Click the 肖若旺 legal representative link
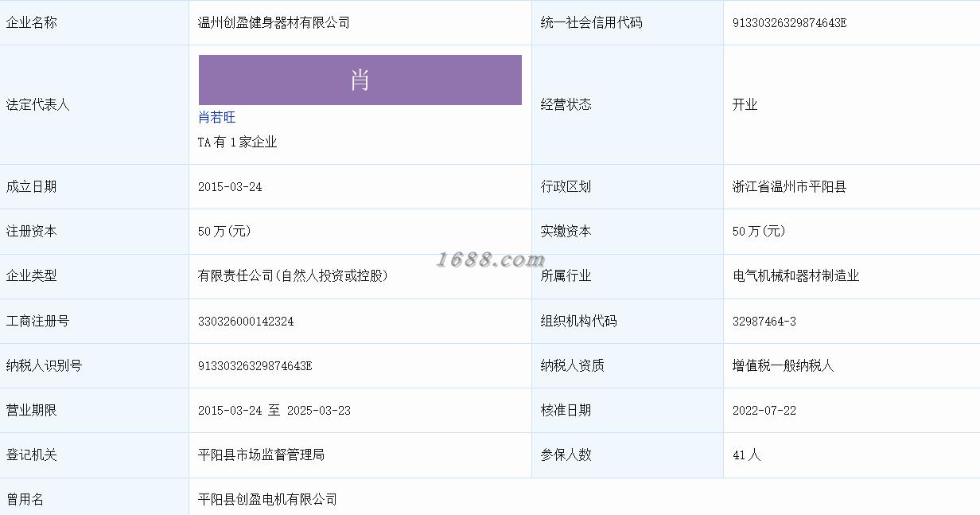Viewport: 980px width, 515px height. tap(216, 118)
